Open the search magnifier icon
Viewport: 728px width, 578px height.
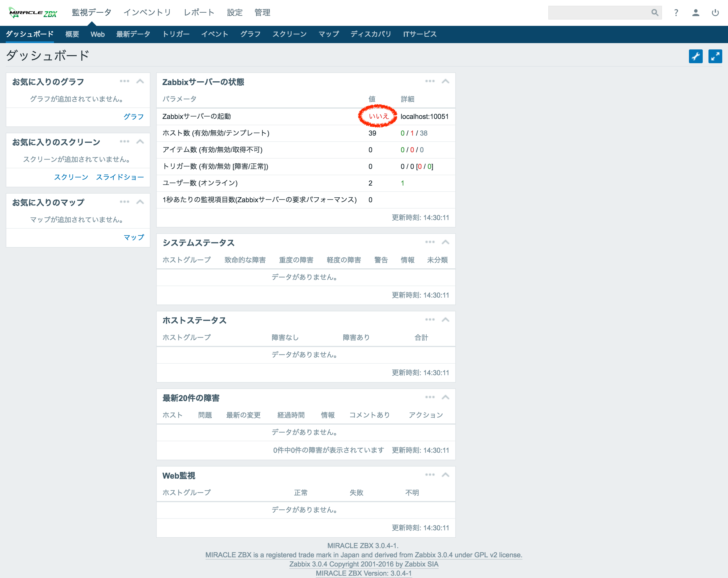click(655, 13)
